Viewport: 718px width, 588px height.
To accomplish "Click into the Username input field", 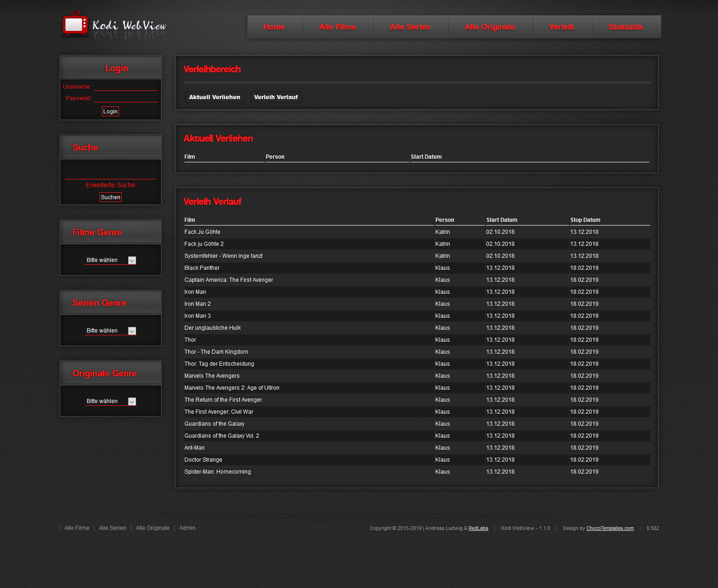I will (126, 86).
